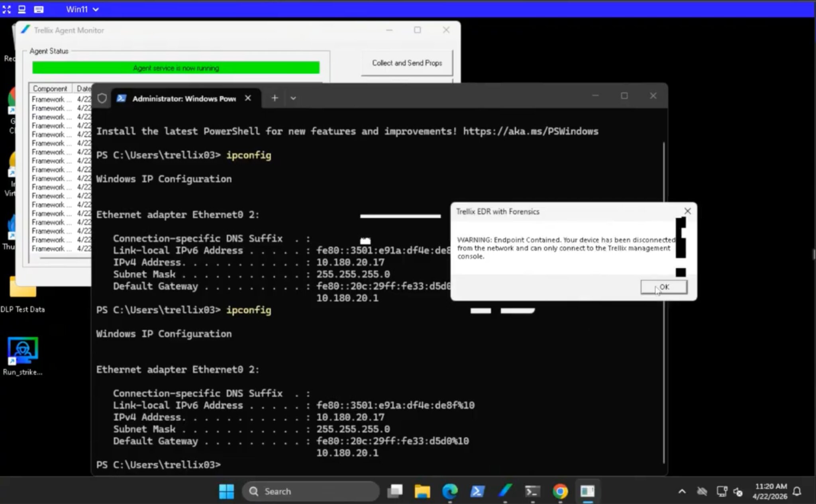
Task: Close the Administrator PowerShell tab
Action: tap(248, 98)
